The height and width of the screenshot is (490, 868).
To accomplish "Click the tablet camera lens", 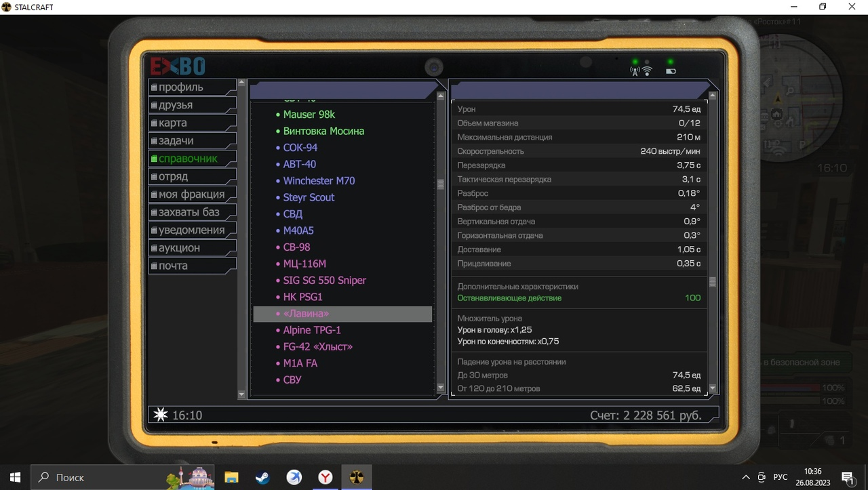I will [x=434, y=66].
